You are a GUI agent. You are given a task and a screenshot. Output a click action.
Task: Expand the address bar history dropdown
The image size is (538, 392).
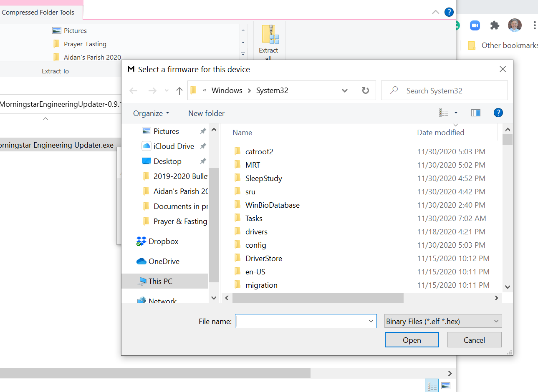(x=345, y=90)
